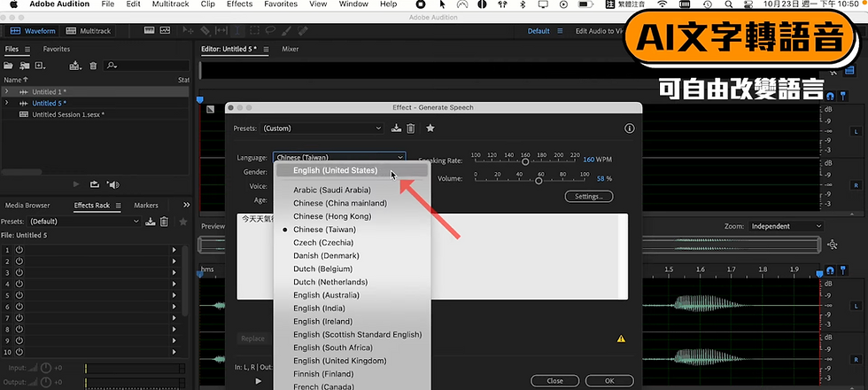
Task: Toggle power for effects slot 10
Action: pyautogui.click(x=19, y=352)
